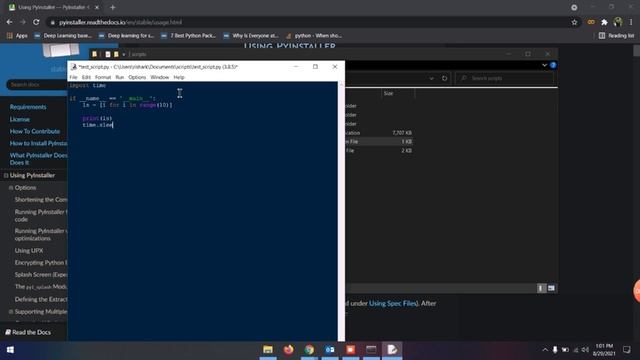Image resolution: width=640 pixels, height=360 pixels.
Task: Click Explorer's Search scripts field
Action: click(504, 78)
